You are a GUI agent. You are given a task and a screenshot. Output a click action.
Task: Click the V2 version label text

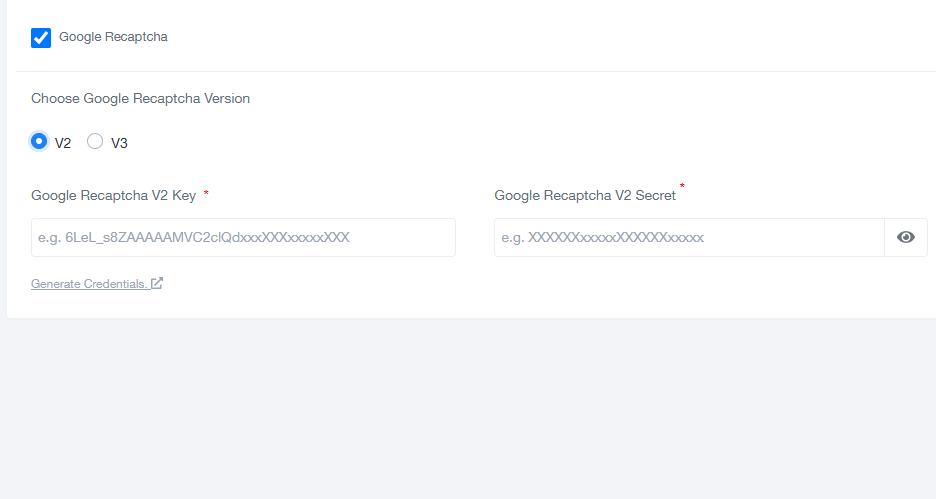[x=63, y=143]
